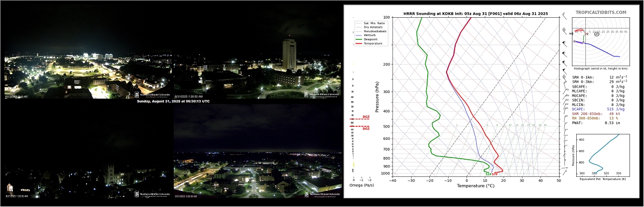Click the Dewpoint green line legend entry
The image size is (644, 207).
[369, 39]
